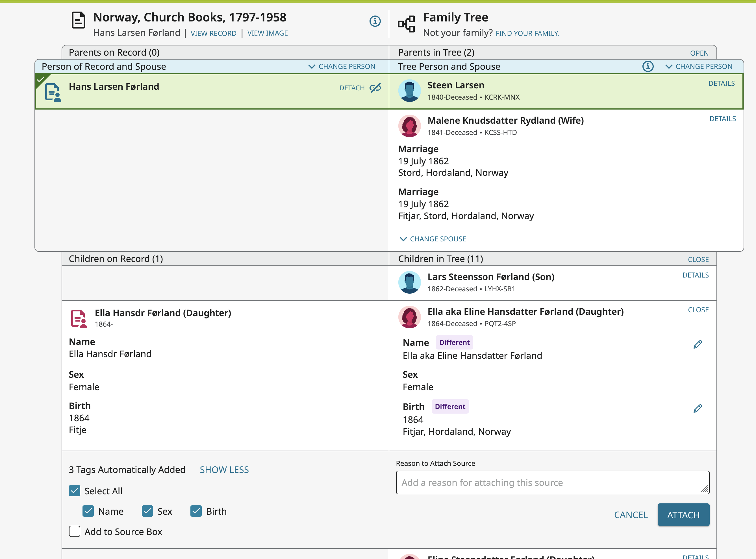The image size is (756, 559).
Task: Click the Reason to Attach Source field
Action: (x=552, y=482)
